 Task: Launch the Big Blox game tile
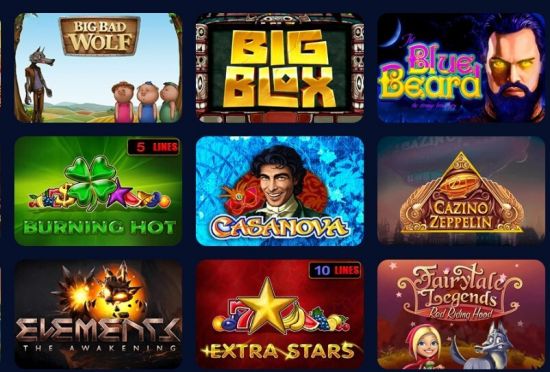pyautogui.click(x=280, y=68)
